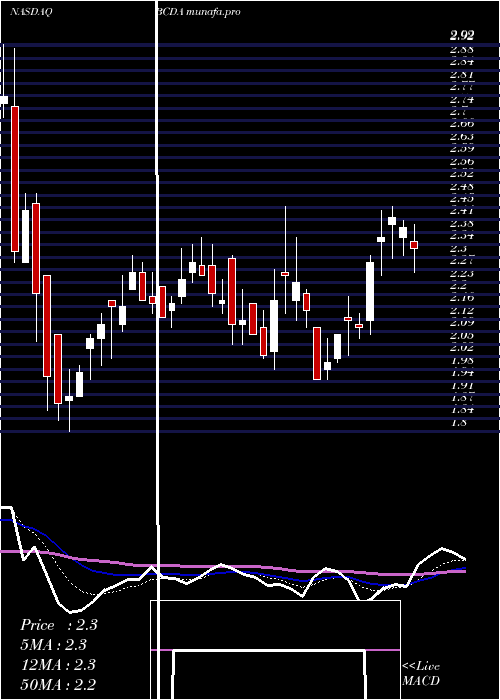Click the 2.23 price axis label

(x=462, y=273)
